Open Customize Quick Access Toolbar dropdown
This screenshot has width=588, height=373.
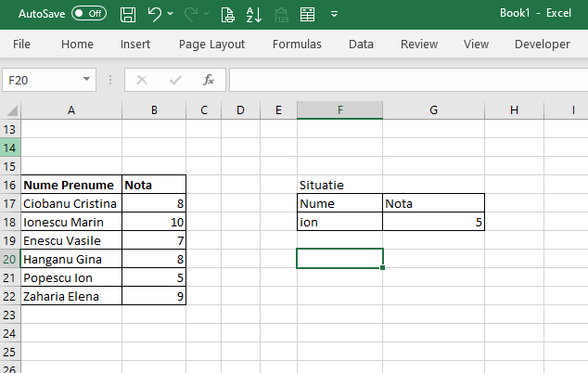(x=334, y=14)
